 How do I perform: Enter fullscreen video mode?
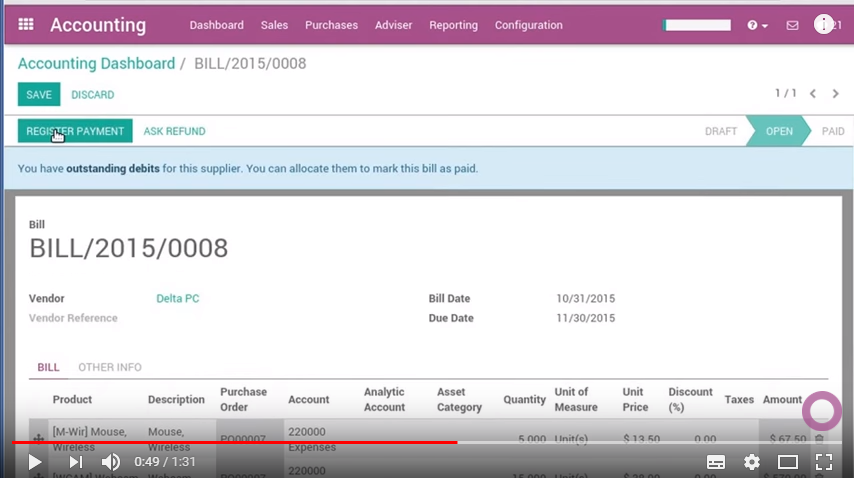pos(824,462)
